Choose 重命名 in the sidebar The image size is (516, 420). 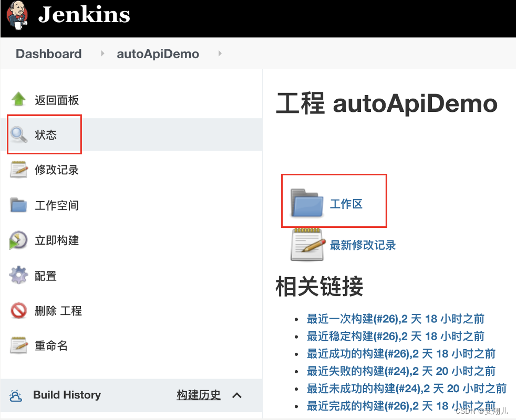click(51, 345)
